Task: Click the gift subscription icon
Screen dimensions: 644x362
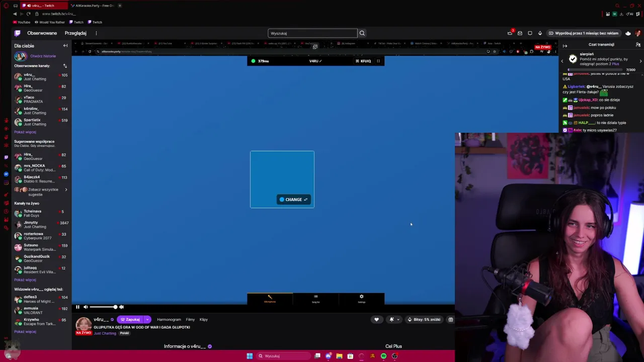Action: coord(451,319)
